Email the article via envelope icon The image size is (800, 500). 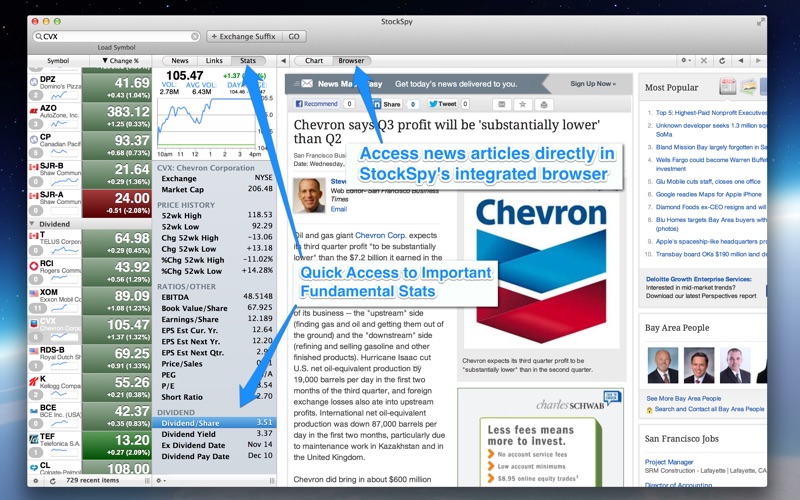502,105
